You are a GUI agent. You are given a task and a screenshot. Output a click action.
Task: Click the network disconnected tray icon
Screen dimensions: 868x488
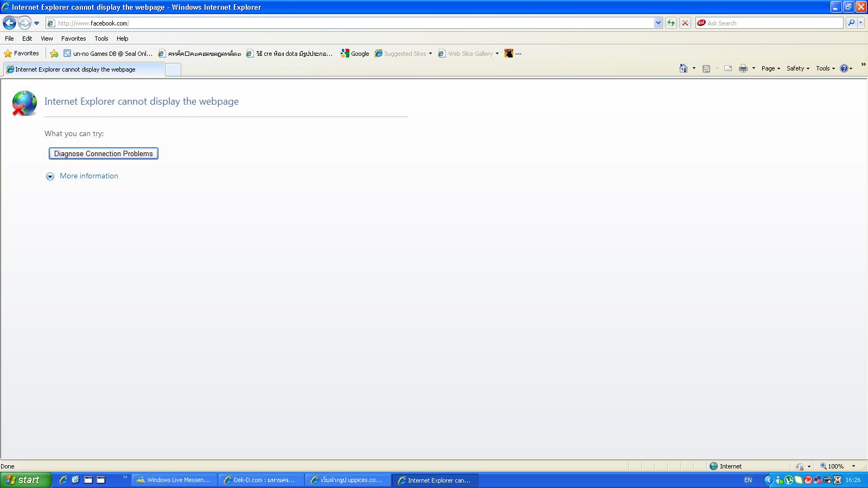tap(818, 480)
